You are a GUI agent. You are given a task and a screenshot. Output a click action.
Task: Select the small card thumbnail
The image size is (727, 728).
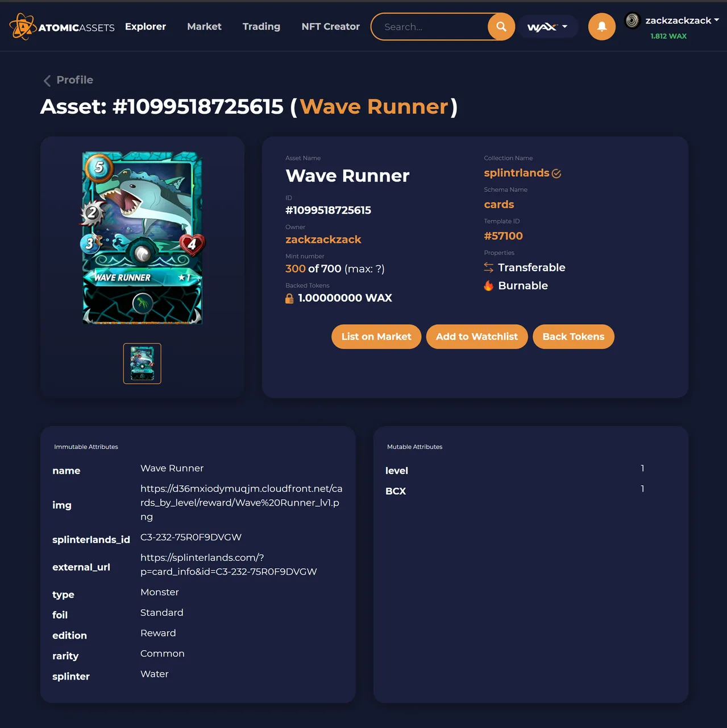[x=142, y=363]
